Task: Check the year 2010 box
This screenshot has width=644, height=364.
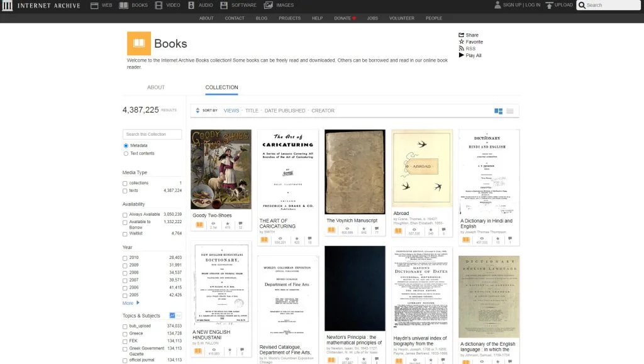Action: 125,258
